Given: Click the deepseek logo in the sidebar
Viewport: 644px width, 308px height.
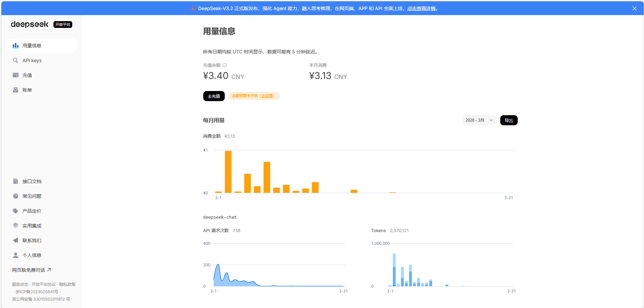Looking at the screenshot, I should [30, 25].
